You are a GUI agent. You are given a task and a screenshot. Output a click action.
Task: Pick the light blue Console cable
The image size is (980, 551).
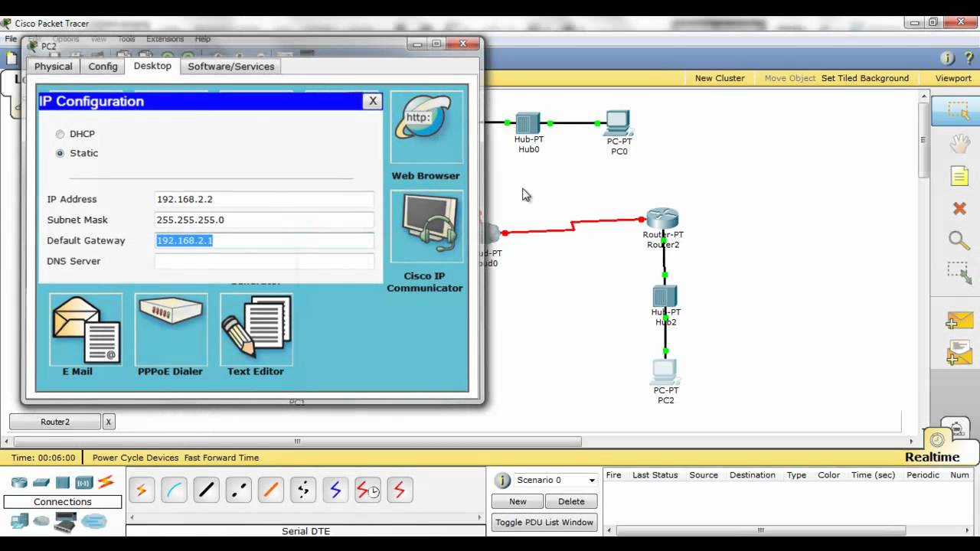pyautogui.click(x=174, y=490)
